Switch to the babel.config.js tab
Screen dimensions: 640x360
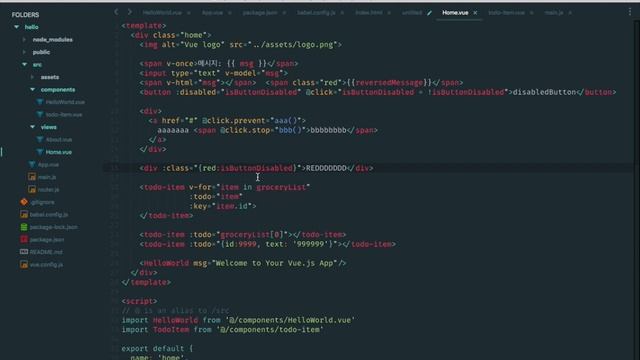[x=316, y=13]
